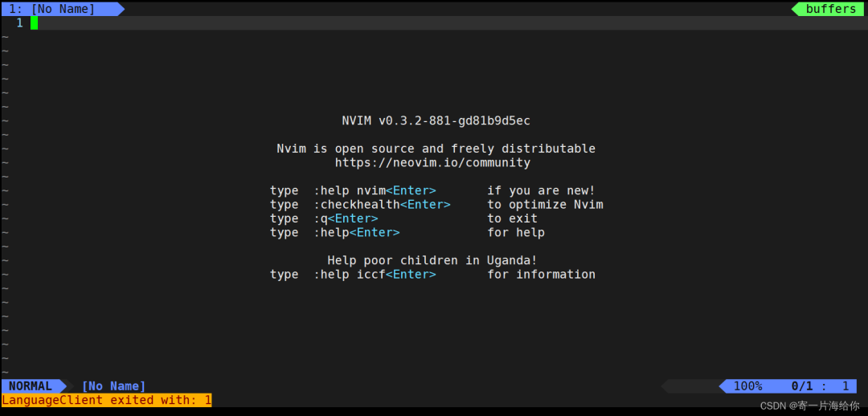Click '[No Name]' filename in the statusline
The width and height of the screenshot is (868, 416).
pos(113,386)
